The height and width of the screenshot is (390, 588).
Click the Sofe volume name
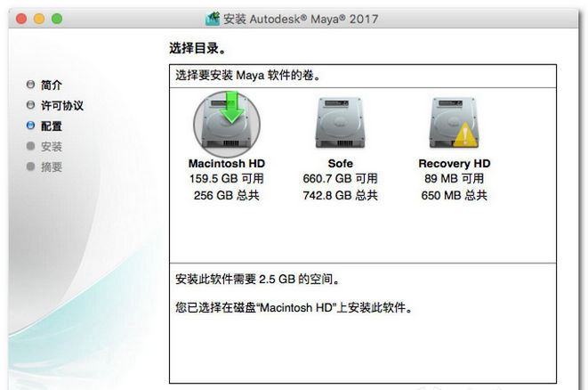click(340, 164)
